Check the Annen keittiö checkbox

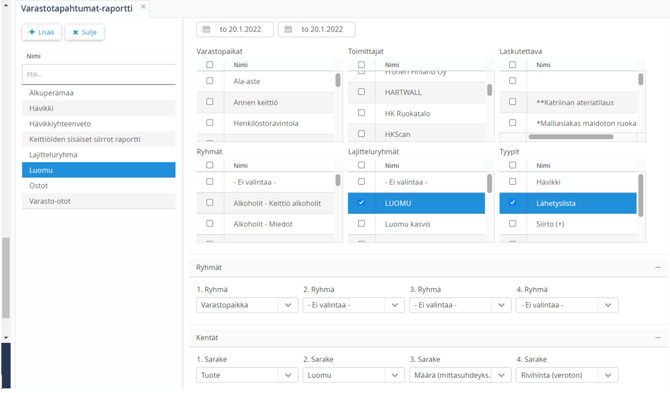click(x=210, y=102)
